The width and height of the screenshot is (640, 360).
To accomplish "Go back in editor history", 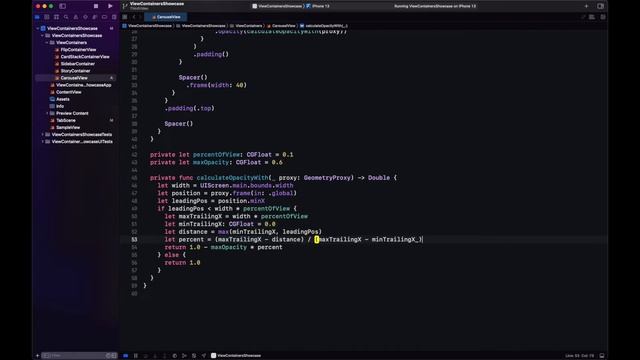I will point(134,17).
